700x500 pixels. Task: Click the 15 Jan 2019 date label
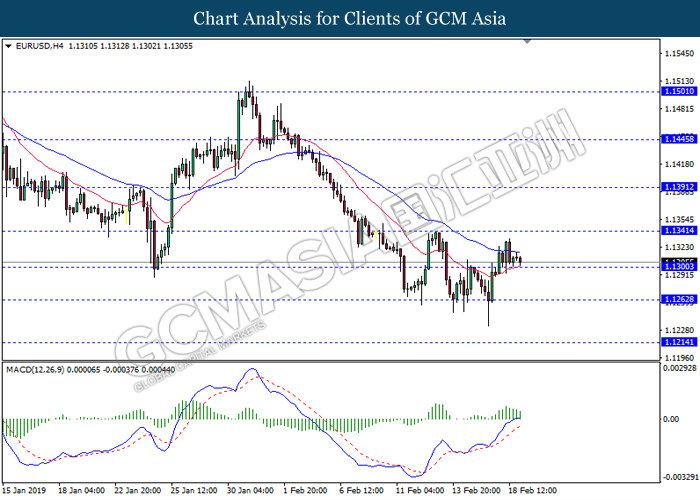24,490
